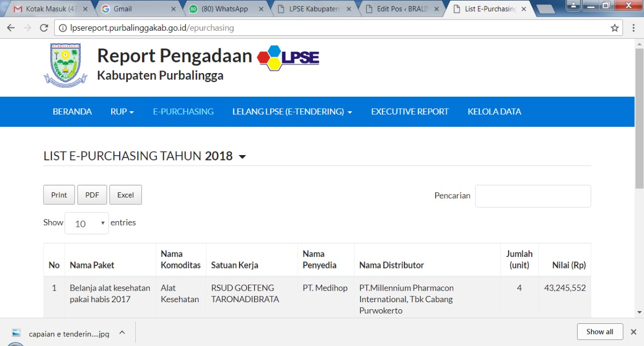
Task: Close the downloads bar
Action: click(633, 331)
